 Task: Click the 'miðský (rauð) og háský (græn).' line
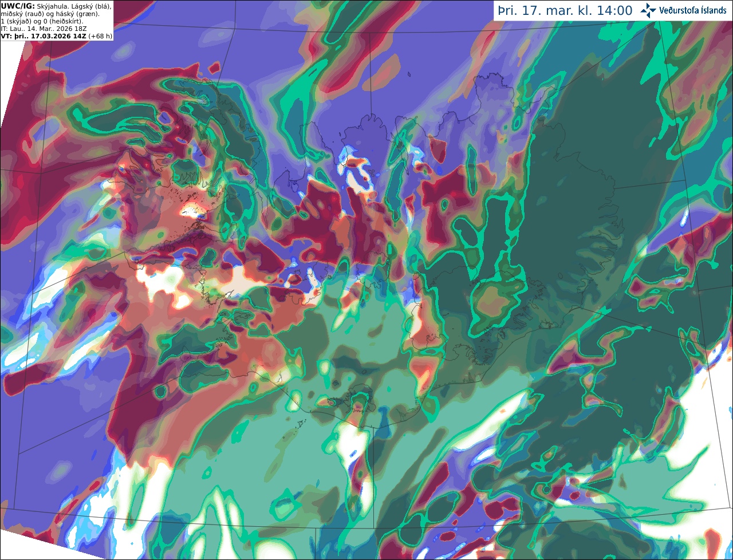(50, 13)
